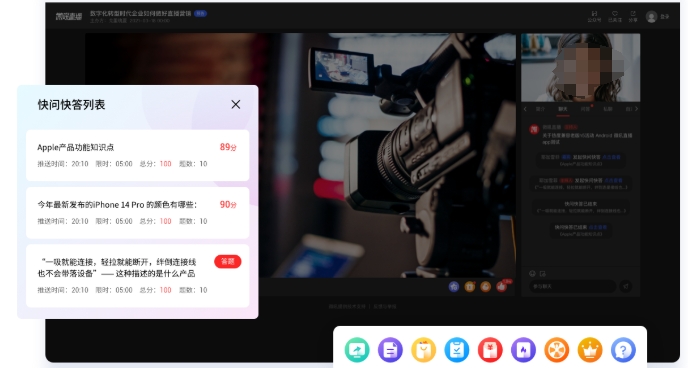This screenshot has height=368, width=700.
Task: Open the orange lucky wheel icon
Action: 557,350
